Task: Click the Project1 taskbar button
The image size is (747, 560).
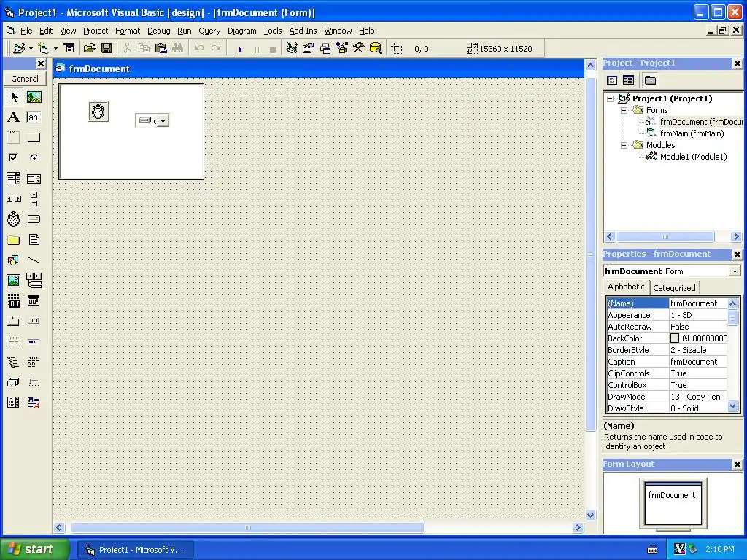Action: (135, 550)
